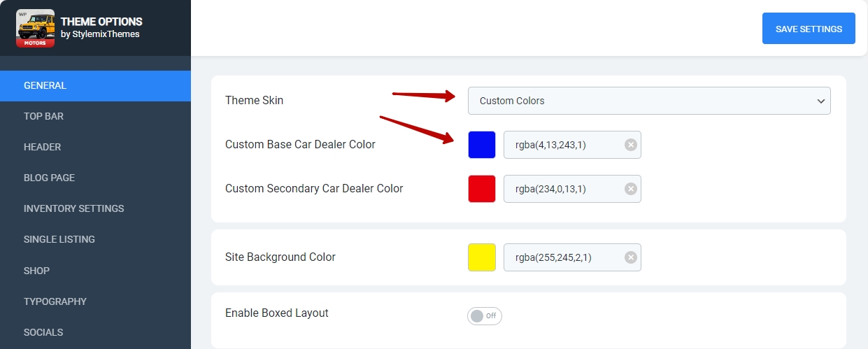
Task: Open the yellow site background color swatch
Action: click(x=482, y=257)
